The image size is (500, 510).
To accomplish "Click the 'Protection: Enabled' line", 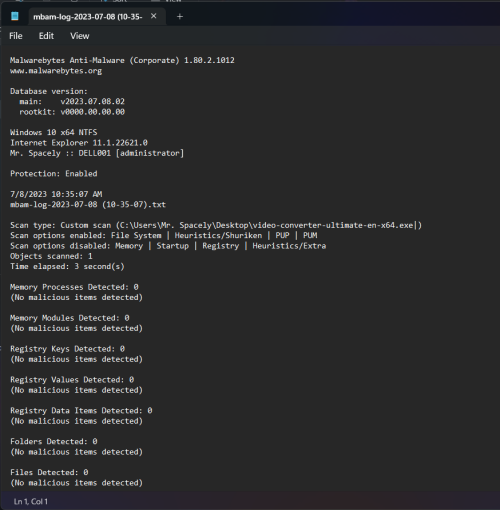I will point(54,174).
